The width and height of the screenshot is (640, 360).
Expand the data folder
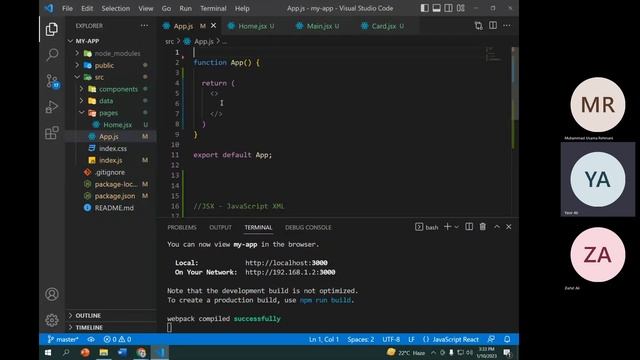[111, 101]
